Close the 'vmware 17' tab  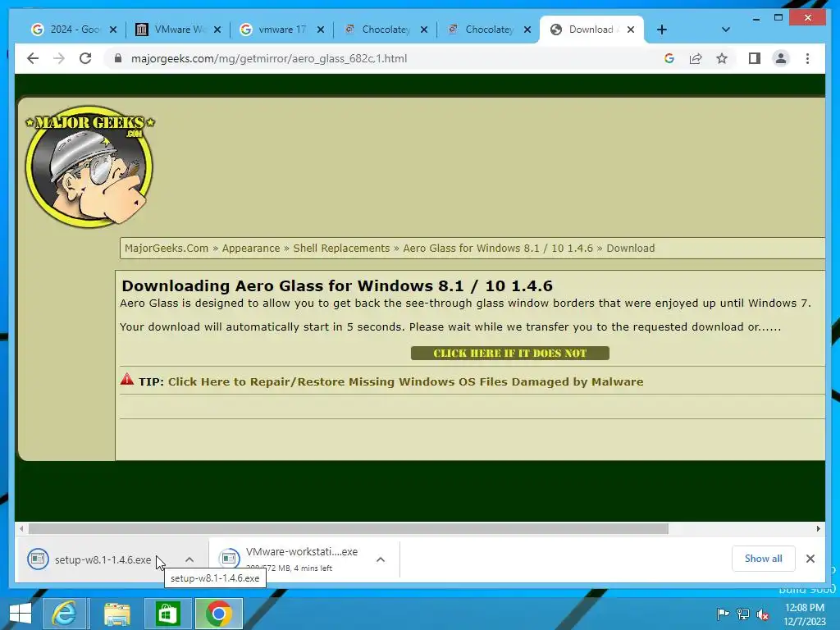coord(321,30)
